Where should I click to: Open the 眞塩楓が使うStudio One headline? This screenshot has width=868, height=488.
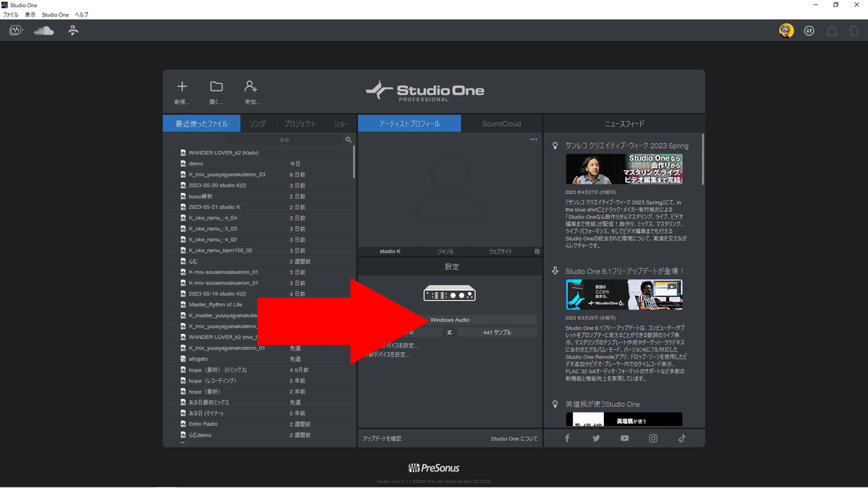pos(603,403)
